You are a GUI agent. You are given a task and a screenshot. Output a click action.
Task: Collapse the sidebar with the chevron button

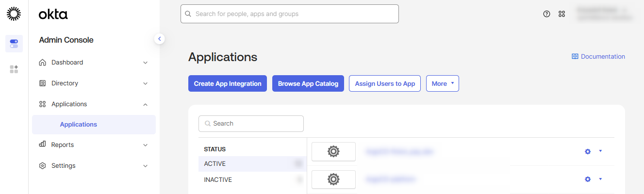coord(160,39)
